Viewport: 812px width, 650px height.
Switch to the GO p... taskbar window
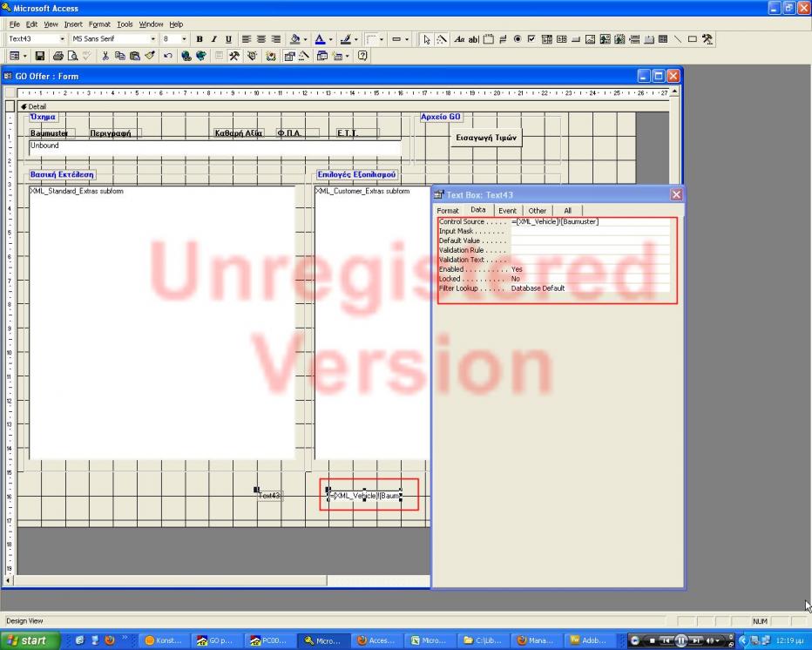click(216, 640)
